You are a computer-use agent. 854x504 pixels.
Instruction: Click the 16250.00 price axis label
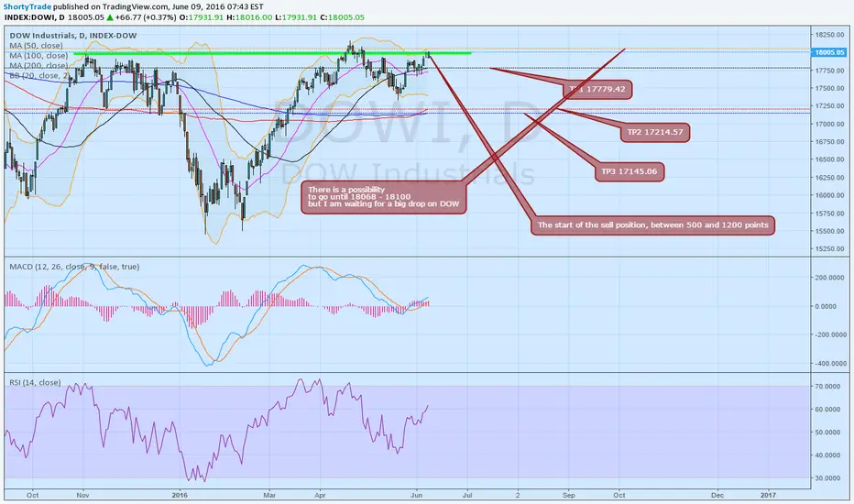point(829,178)
